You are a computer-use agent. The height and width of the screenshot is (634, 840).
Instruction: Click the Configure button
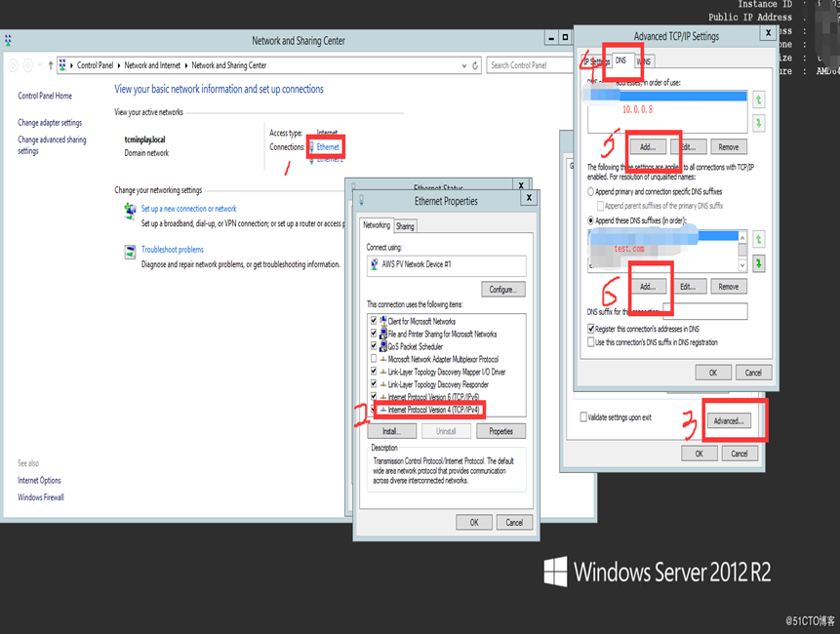click(x=503, y=289)
